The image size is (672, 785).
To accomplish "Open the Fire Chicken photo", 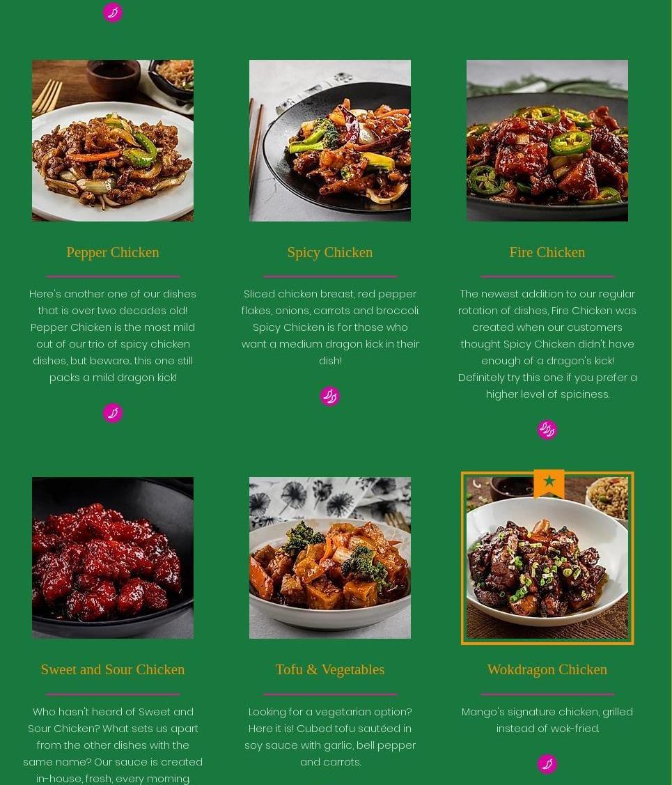I will coord(547,141).
